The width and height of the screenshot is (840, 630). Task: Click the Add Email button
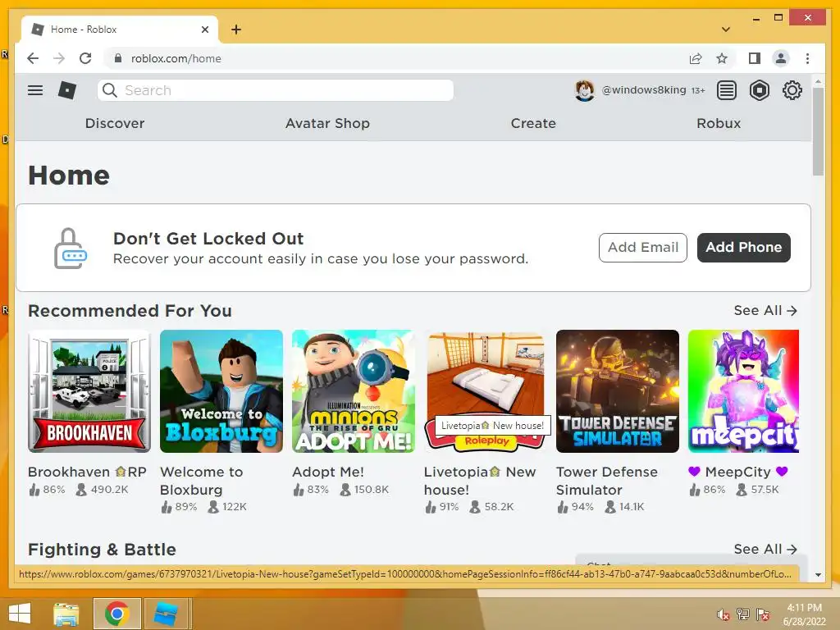click(x=643, y=248)
